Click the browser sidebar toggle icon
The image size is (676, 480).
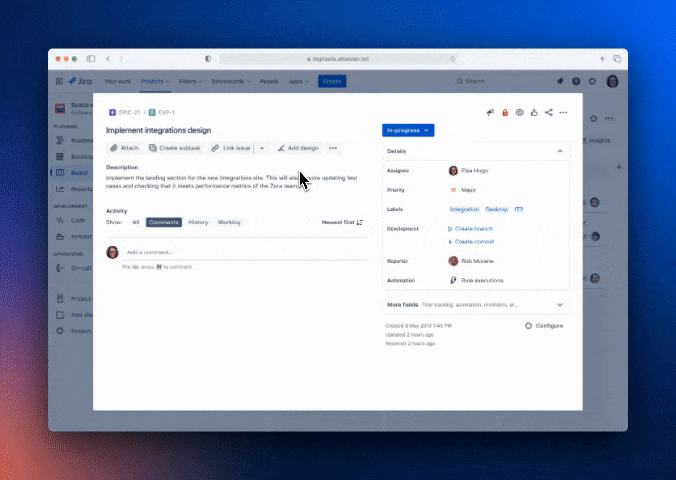pos(91,59)
